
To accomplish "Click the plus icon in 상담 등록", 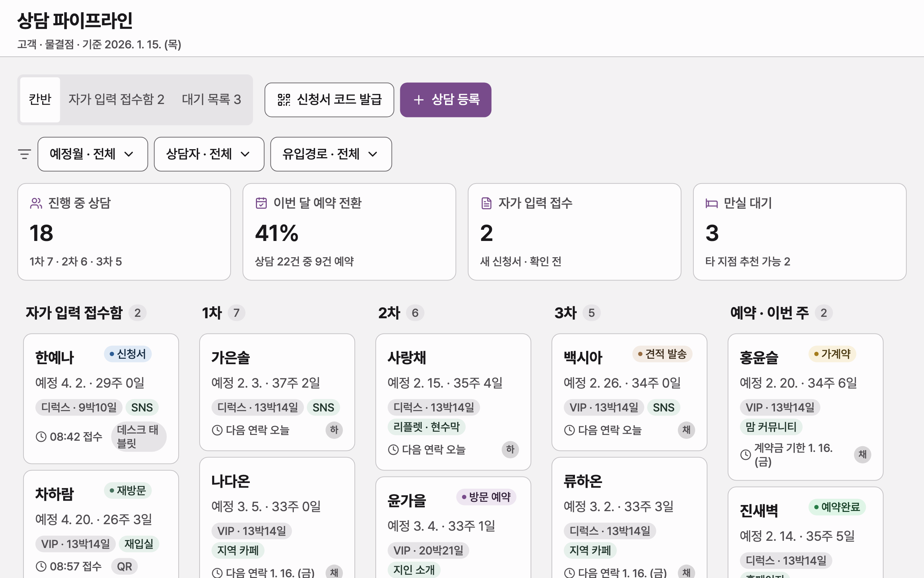I will point(418,100).
